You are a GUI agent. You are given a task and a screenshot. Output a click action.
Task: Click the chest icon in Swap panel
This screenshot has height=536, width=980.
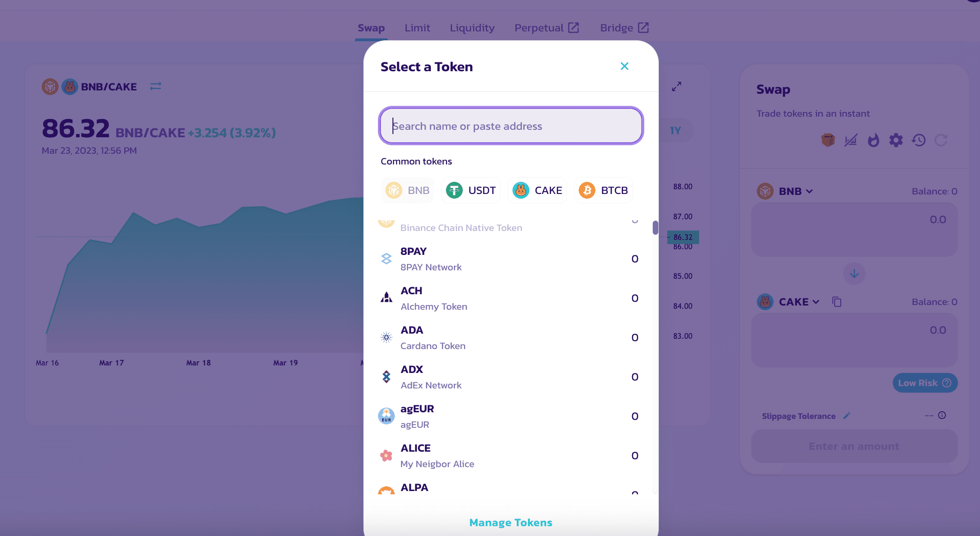(828, 140)
